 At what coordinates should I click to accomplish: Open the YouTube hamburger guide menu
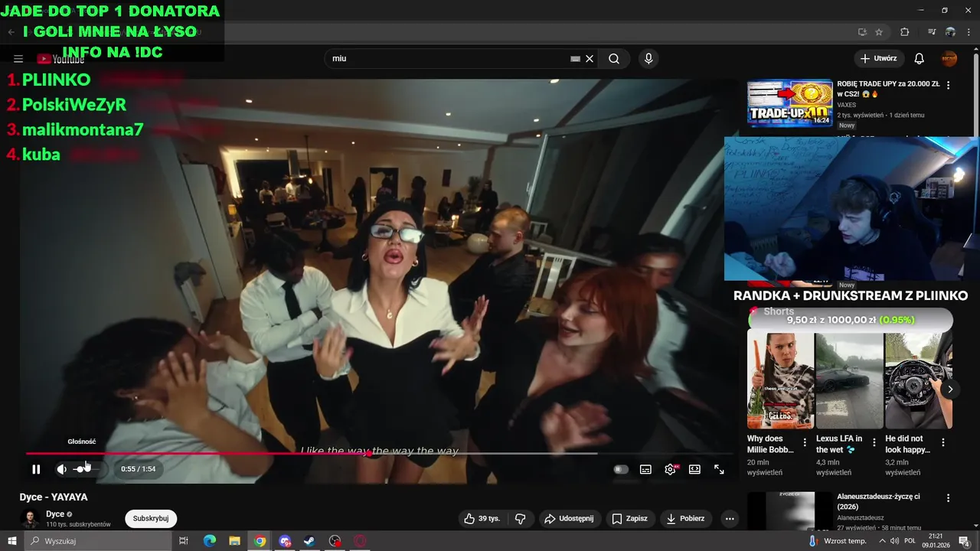pos(18,59)
